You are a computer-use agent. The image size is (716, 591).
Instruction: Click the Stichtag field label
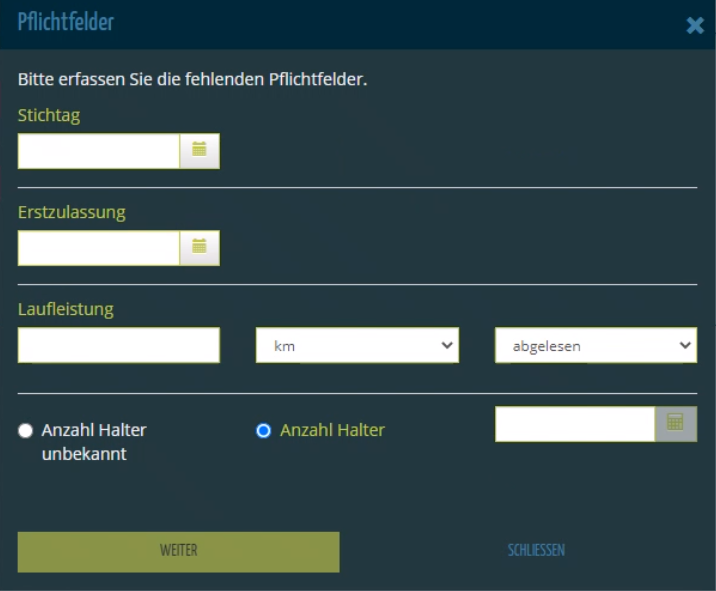click(x=49, y=115)
